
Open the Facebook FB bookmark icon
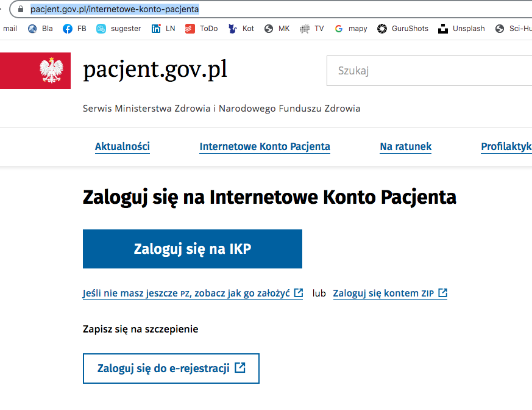(68, 29)
